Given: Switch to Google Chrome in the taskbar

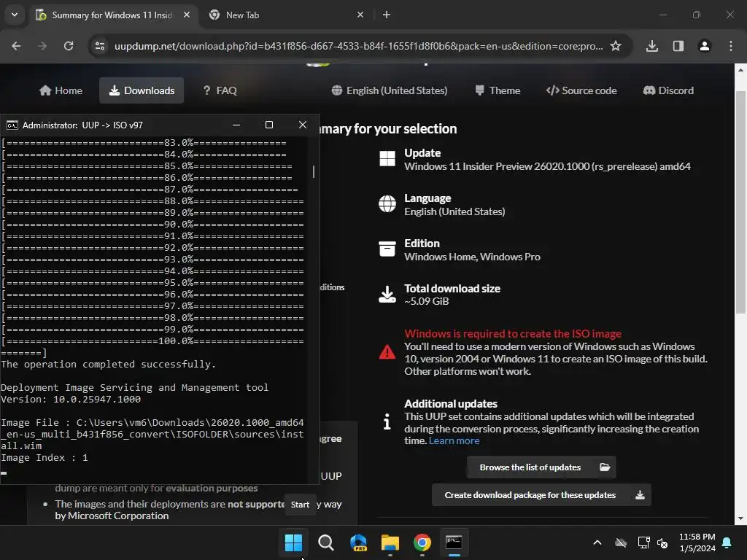Looking at the screenshot, I should tap(422, 542).
